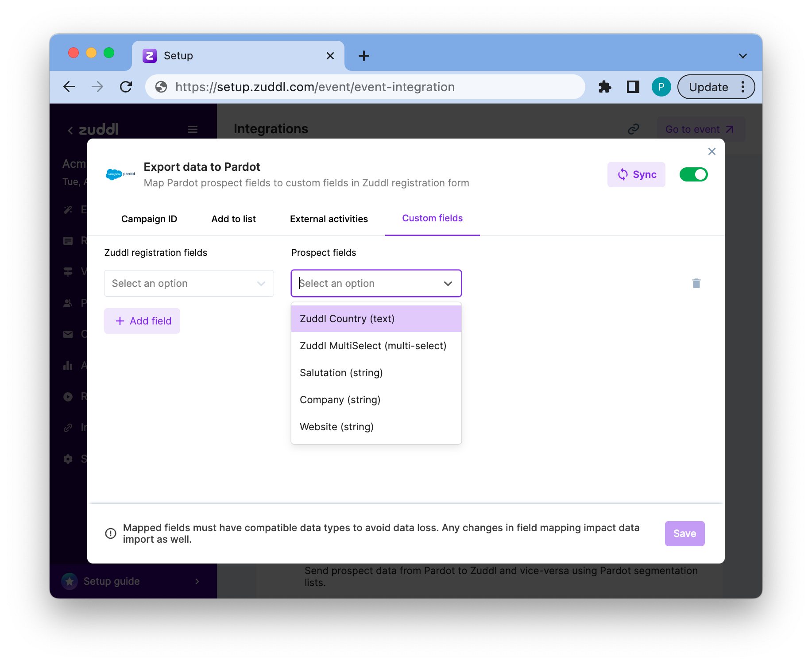Click the Export data to Pardot title
812x664 pixels.
[202, 167]
